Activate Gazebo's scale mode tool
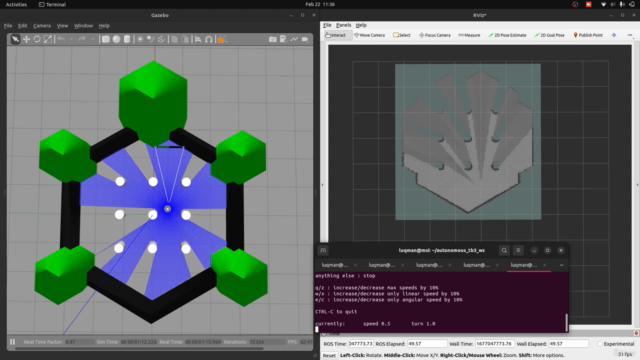This screenshot has height=360, width=640. point(48,39)
